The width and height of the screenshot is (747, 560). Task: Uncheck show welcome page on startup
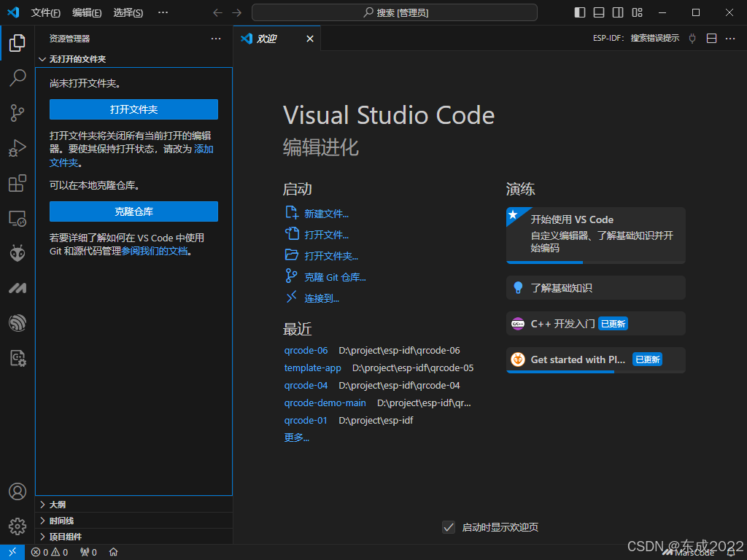[x=449, y=527]
